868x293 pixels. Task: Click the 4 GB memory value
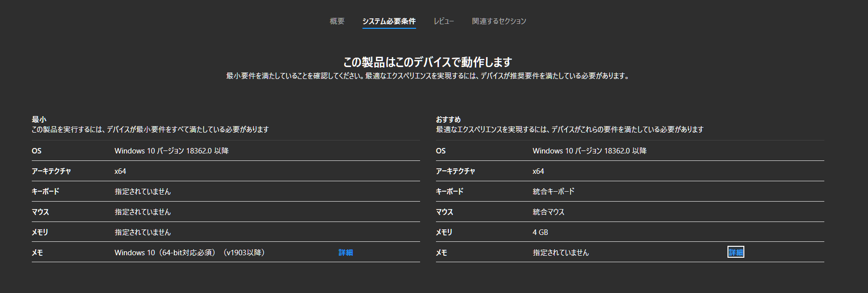click(540, 232)
